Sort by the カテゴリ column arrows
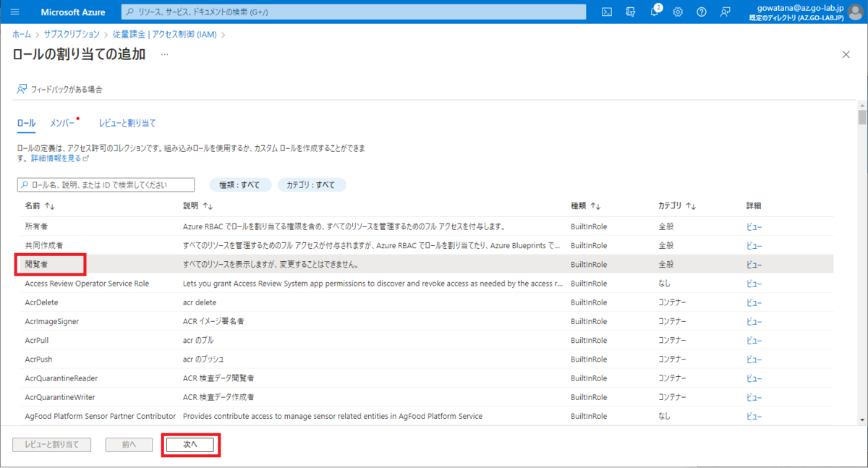Viewport: 868px width, 468px height. [691, 206]
